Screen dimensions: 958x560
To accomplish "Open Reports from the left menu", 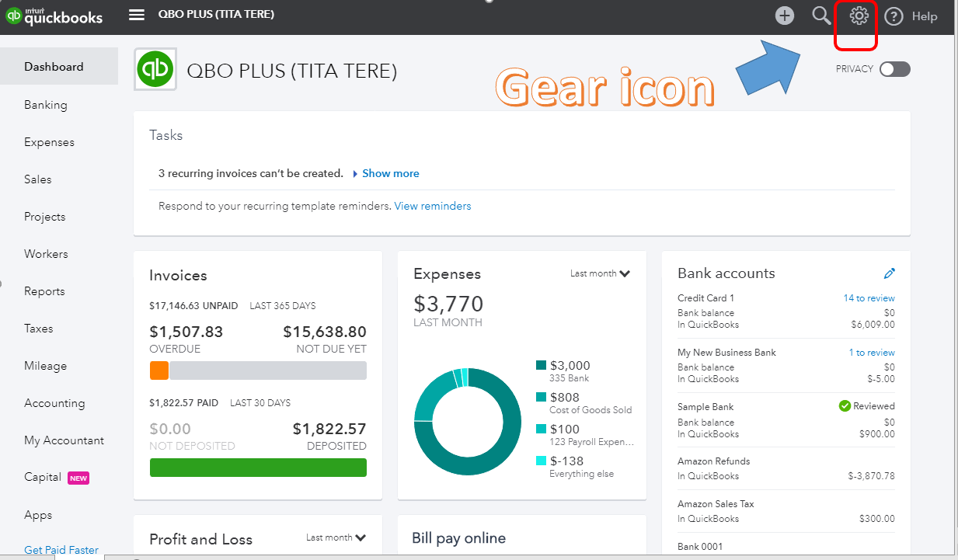I will [44, 291].
